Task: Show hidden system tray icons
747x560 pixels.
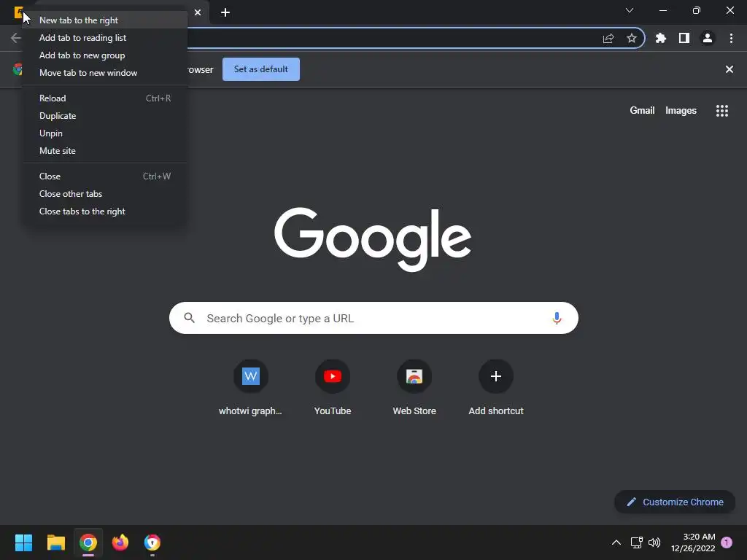Action: click(616, 542)
